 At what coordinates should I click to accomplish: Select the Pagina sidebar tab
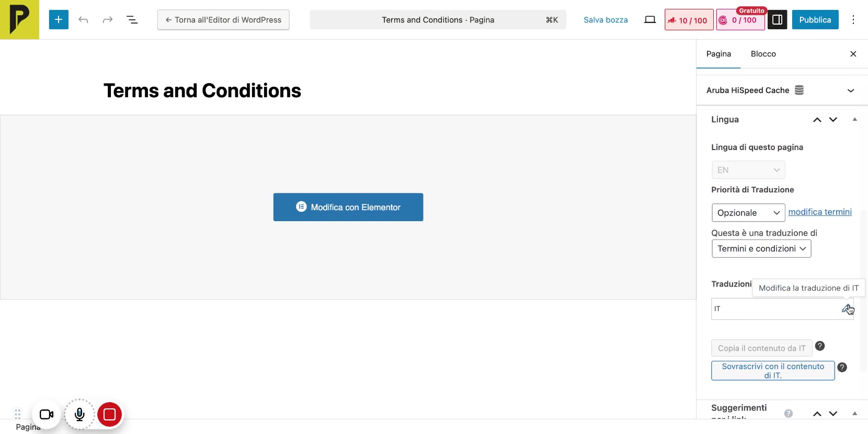tap(718, 54)
